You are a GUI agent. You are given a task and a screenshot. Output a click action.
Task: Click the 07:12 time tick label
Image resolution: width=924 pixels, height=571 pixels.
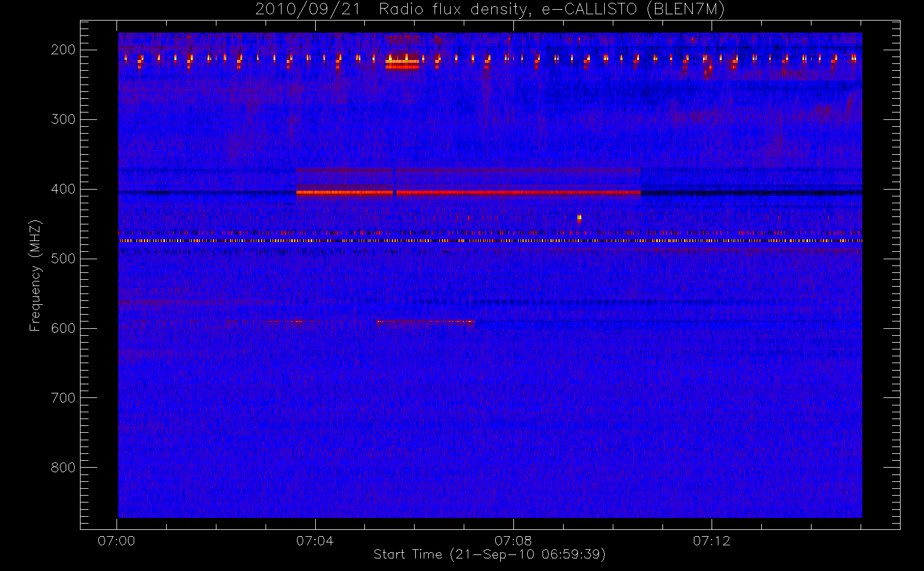(x=712, y=541)
